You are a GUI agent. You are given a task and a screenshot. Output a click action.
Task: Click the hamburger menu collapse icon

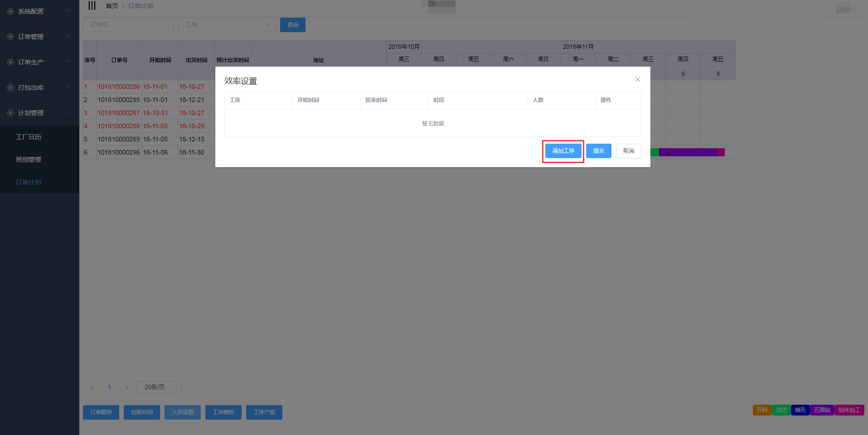[92, 5]
